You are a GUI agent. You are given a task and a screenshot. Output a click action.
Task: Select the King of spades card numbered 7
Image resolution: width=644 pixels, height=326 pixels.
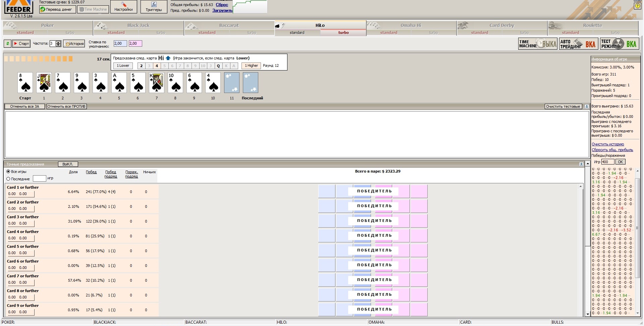157,83
